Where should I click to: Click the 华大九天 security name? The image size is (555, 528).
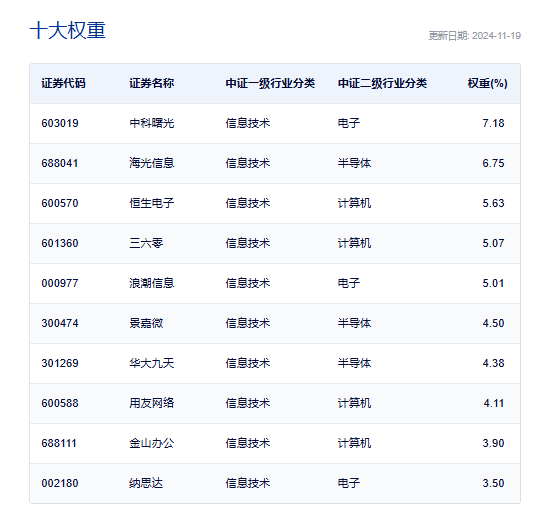coord(151,363)
